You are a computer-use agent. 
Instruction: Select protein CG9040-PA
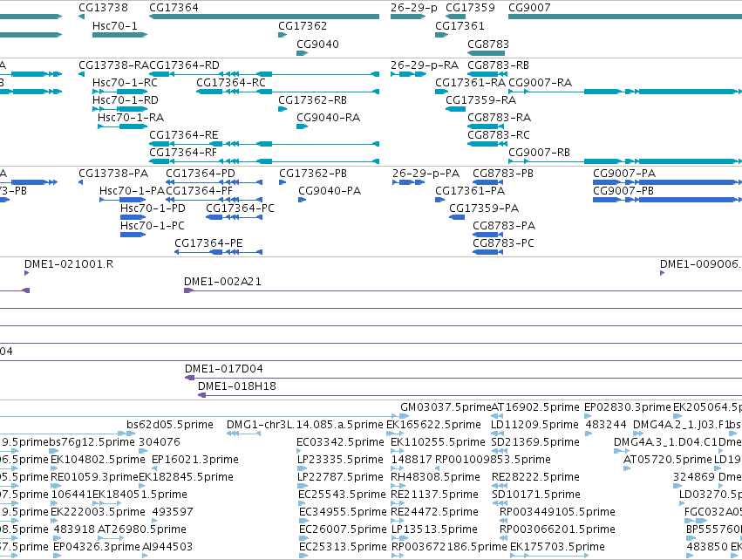[302, 200]
